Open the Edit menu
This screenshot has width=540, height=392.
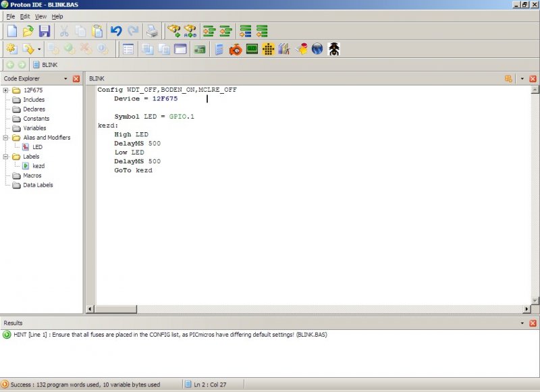tap(25, 16)
